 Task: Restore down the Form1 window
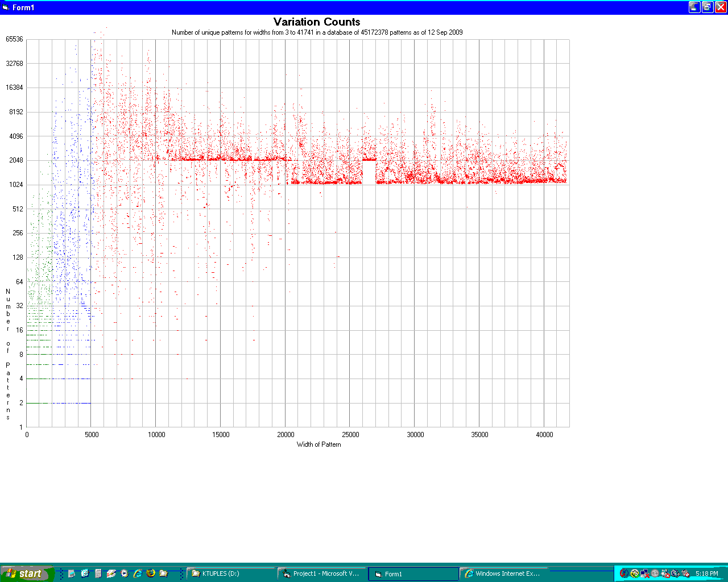tap(708, 7)
